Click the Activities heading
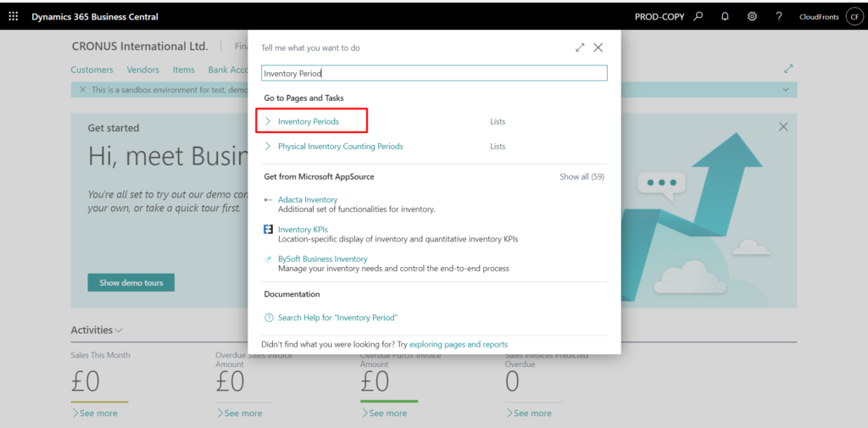 pyautogui.click(x=92, y=330)
